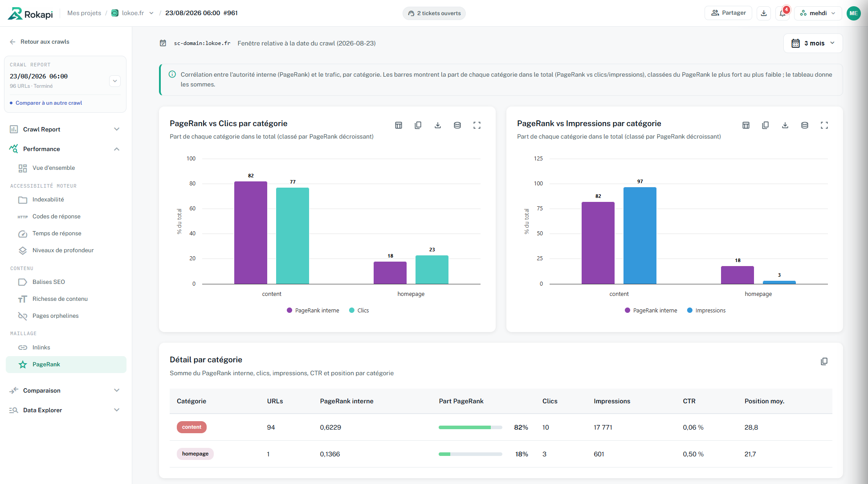Screen dimensions: 868x484
Task: Click the 0,50 % CTR cell
Action: pos(693,454)
